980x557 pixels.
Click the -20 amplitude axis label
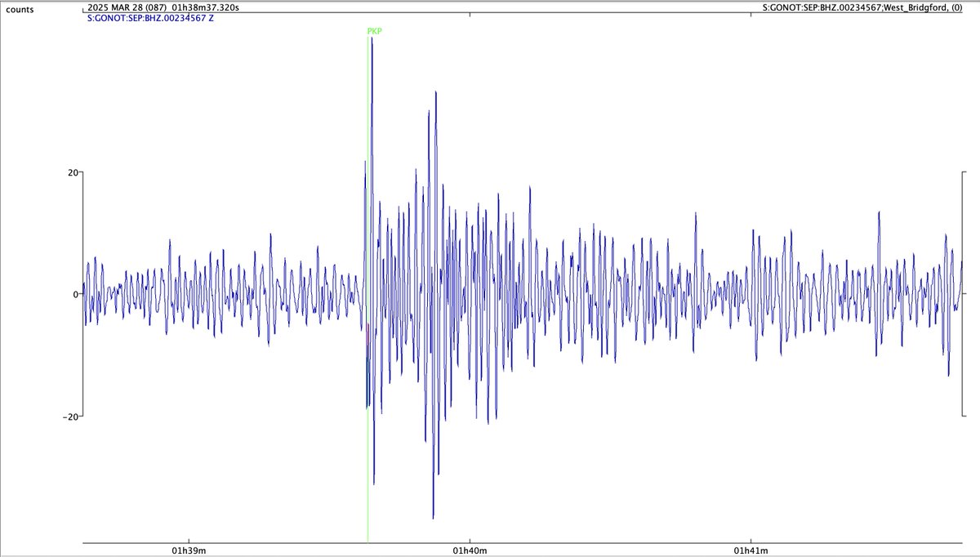[x=71, y=416]
